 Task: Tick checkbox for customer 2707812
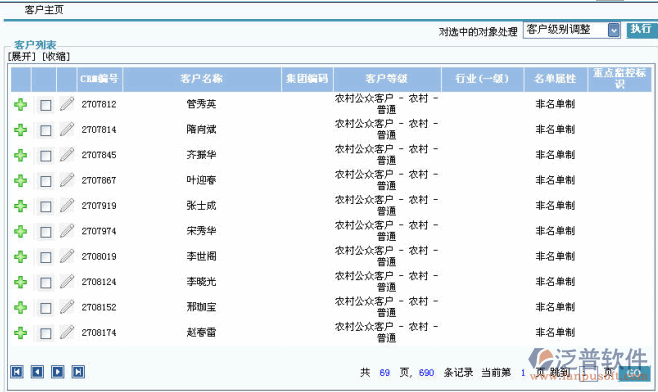[45, 105]
